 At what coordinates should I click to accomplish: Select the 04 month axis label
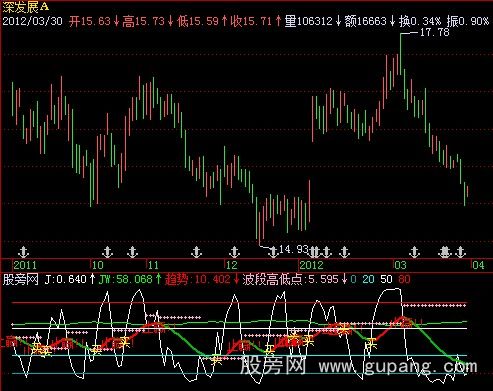[478, 265]
